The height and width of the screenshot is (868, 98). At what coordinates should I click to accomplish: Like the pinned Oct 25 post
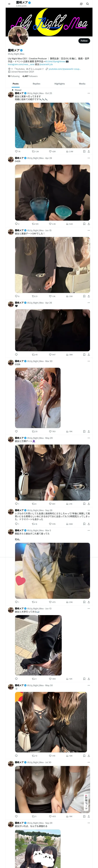[x=50, y=151]
